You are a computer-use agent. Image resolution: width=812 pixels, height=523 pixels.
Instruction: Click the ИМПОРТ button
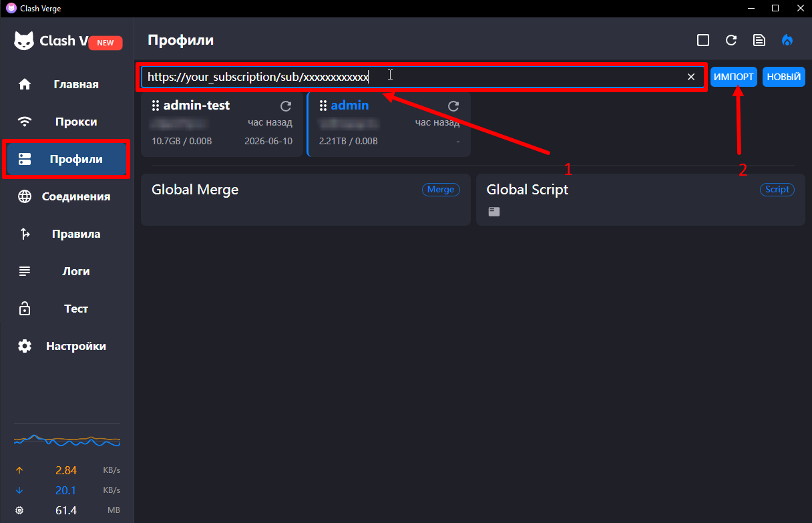coord(734,77)
